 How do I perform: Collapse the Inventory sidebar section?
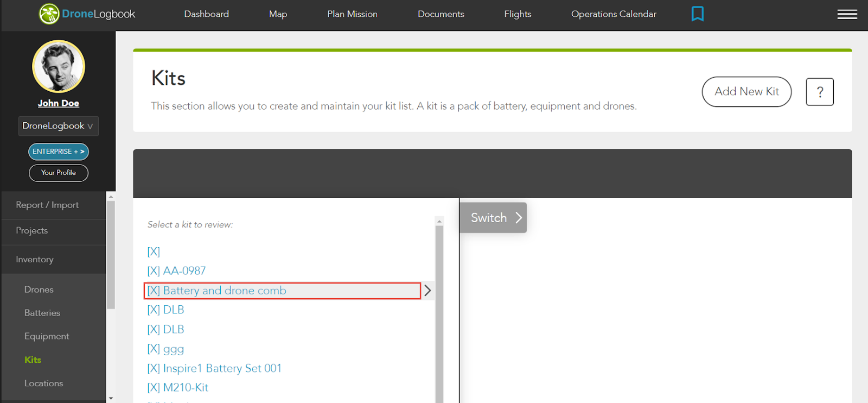click(54, 260)
